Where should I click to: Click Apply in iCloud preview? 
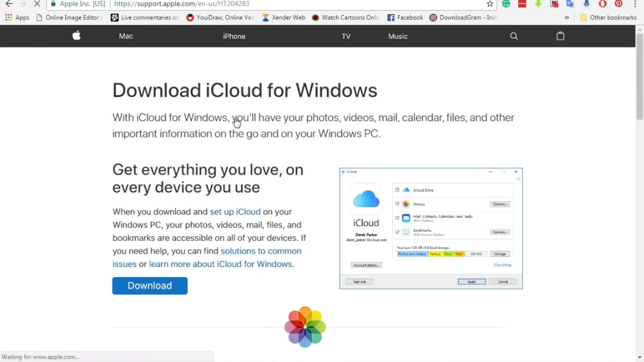coord(472,282)
